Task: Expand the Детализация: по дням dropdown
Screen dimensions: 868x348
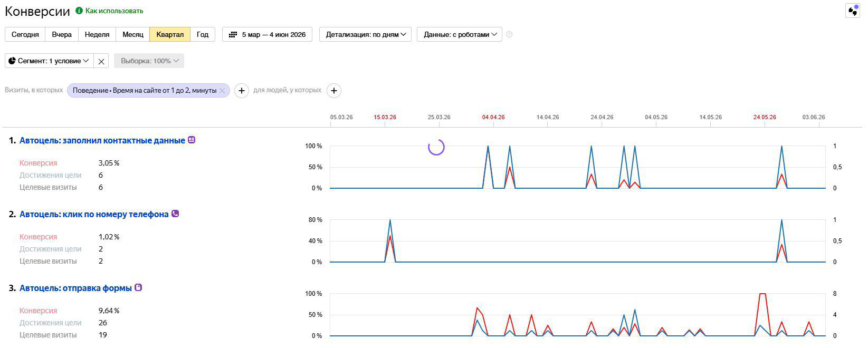Action: [365, 34]
